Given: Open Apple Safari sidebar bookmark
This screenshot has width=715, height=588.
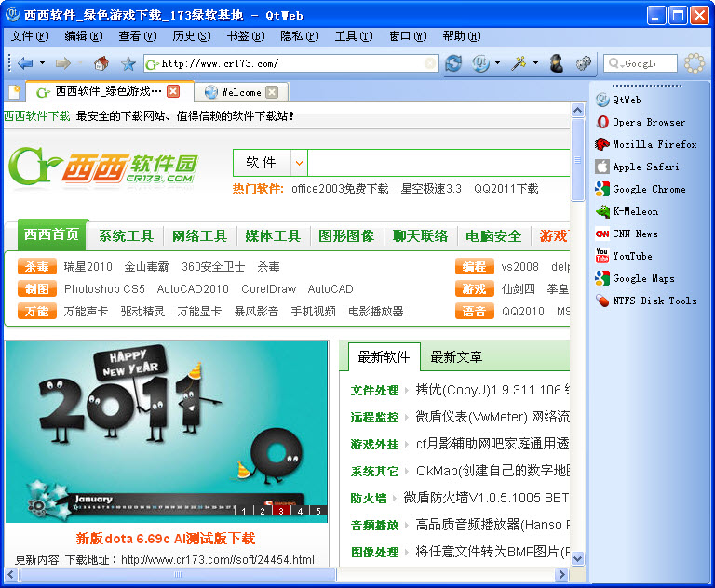Looking at the screenshot, I should (x=637, y=167).
